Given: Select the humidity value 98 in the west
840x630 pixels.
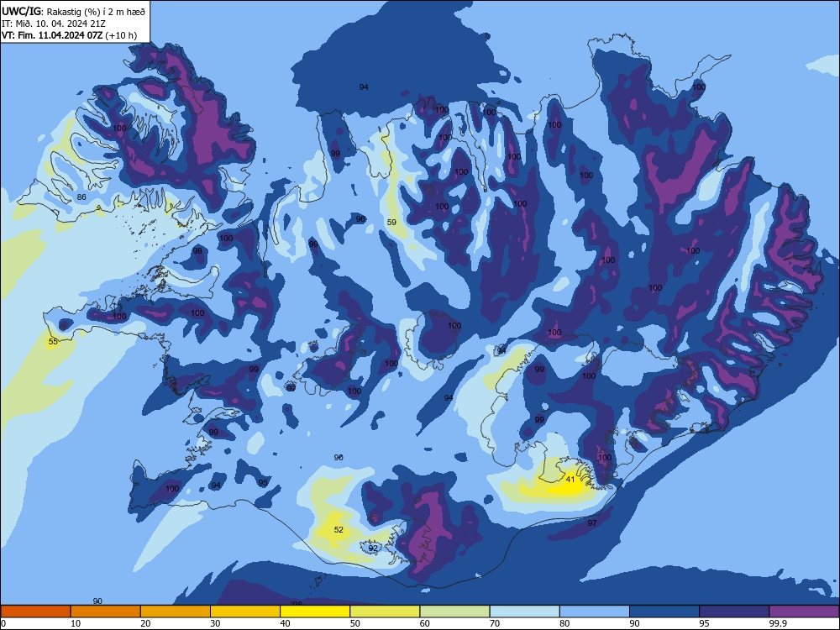Looking at the screenshot, I should click(197, 250).
